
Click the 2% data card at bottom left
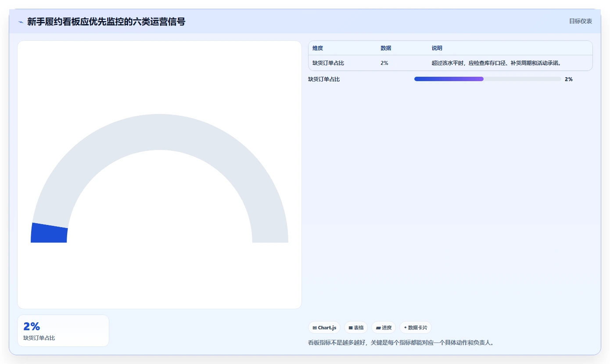tap(63, 331)
